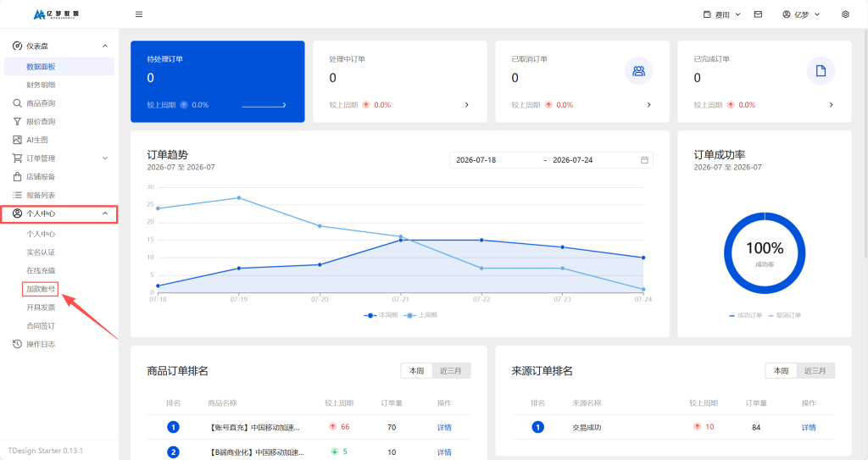
Task: Expand the 订单管理 menu chevron
Action: [105, 158]
